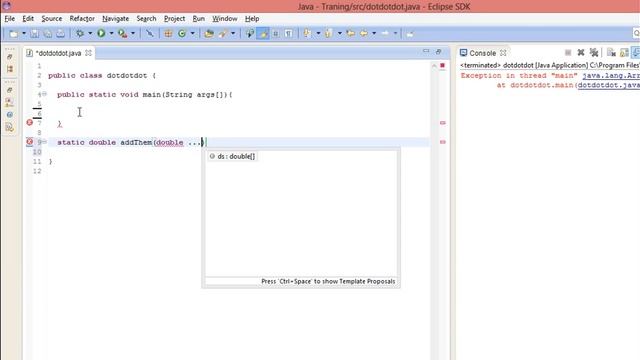Click the red overview ruler error indicator at top
640x360 pixels.
(442, 65)
